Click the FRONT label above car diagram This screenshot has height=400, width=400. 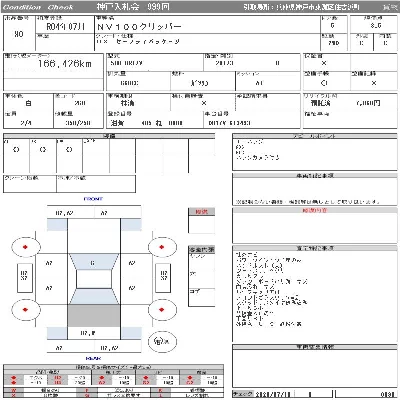93,199
